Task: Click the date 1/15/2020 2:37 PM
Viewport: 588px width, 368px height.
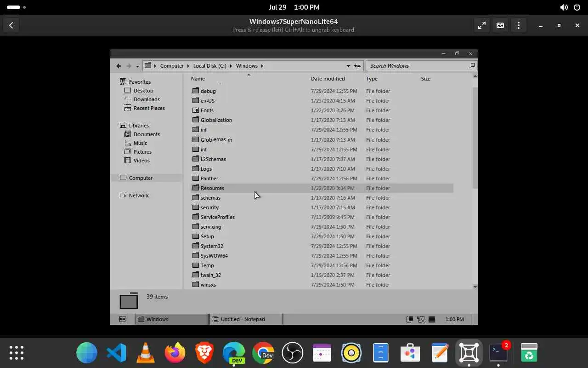Action: coord(333,275)
